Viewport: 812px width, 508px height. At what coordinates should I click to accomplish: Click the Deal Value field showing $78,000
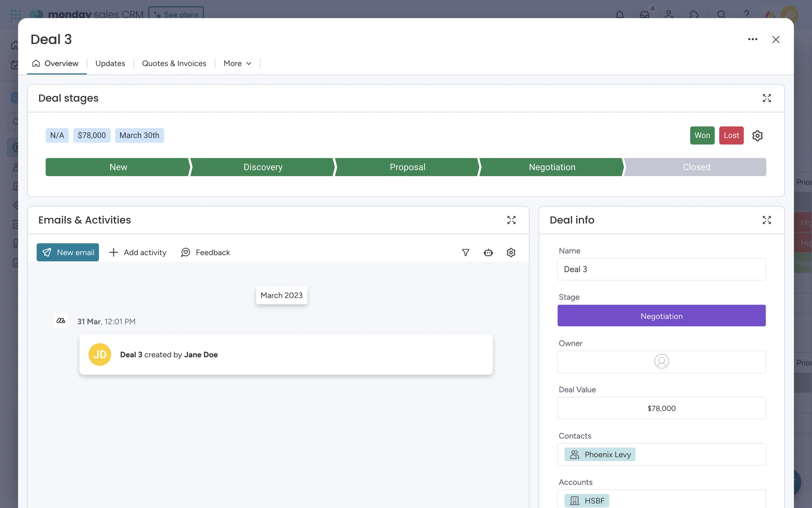(661, 408)
